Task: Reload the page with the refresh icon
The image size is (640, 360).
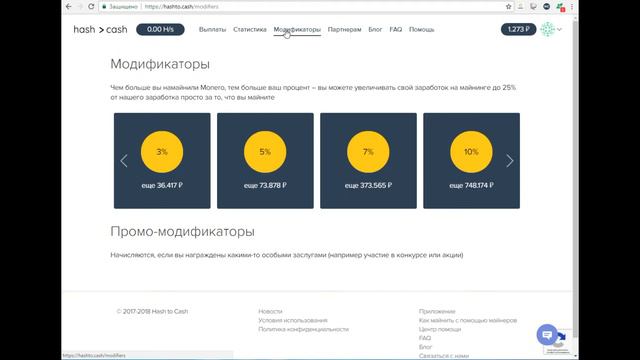Action: pyautogui.click(x=91, y=7)
